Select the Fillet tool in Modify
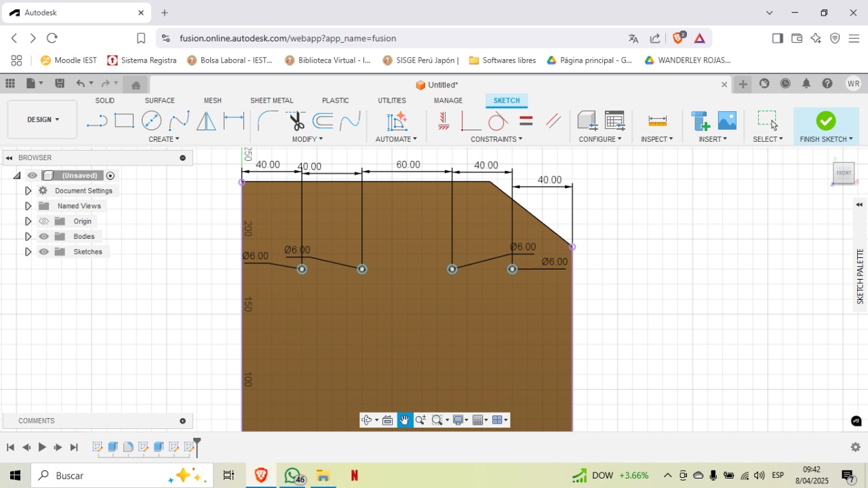This screenshot has height=488, width=868. tap(267, 121)
